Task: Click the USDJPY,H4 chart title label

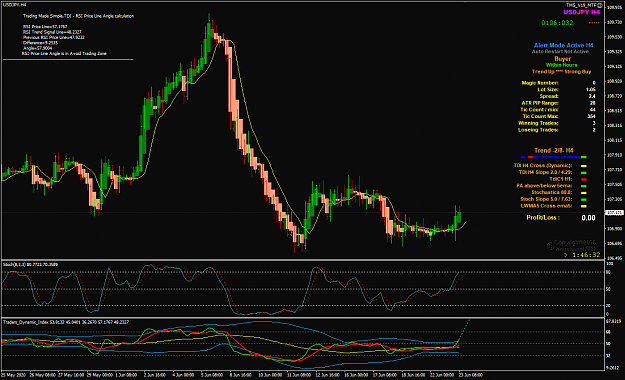Action: (15, 5)
